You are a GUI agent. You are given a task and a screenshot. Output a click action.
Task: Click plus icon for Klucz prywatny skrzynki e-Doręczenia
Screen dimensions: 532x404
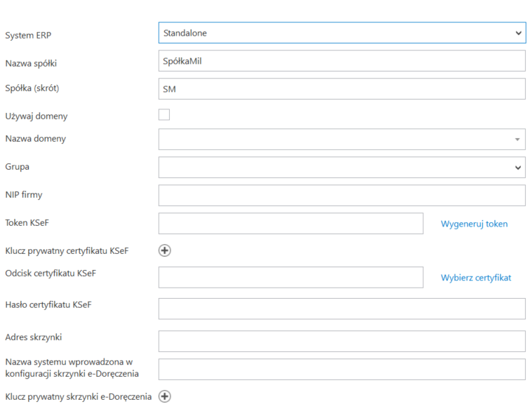pyautogui.click(x=165, y=396)
